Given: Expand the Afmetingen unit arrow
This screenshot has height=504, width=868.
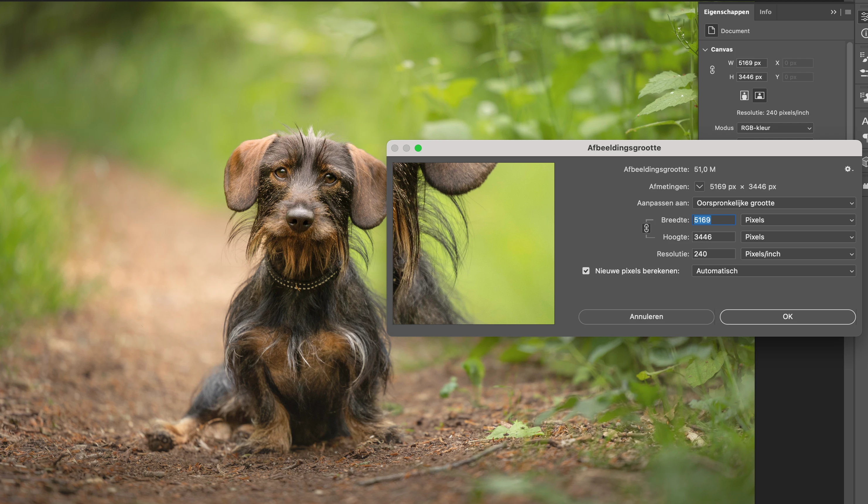Looking at the screenshot, I should click(699, 187).
